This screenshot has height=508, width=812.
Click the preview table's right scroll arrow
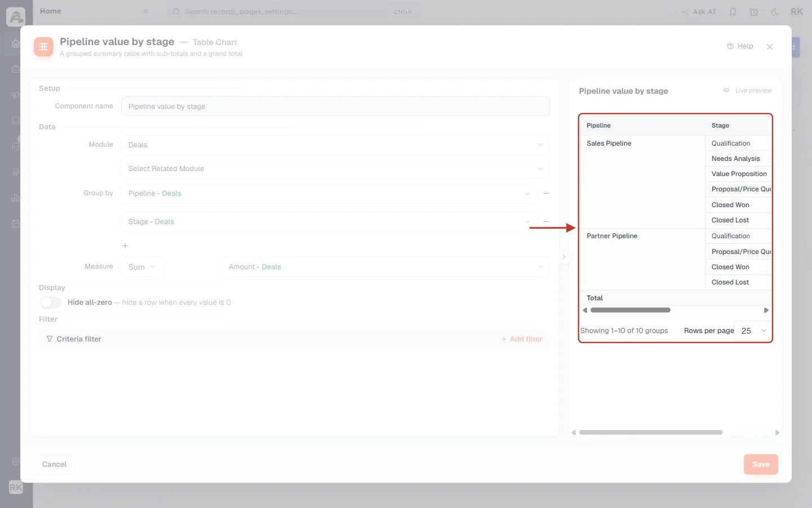(766, 310)
